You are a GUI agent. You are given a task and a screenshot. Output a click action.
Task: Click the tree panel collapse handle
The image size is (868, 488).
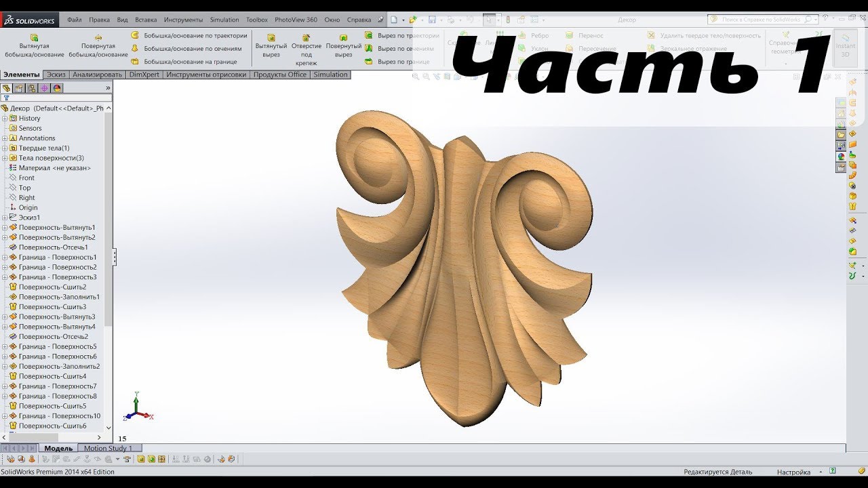(x=114, y=256)
